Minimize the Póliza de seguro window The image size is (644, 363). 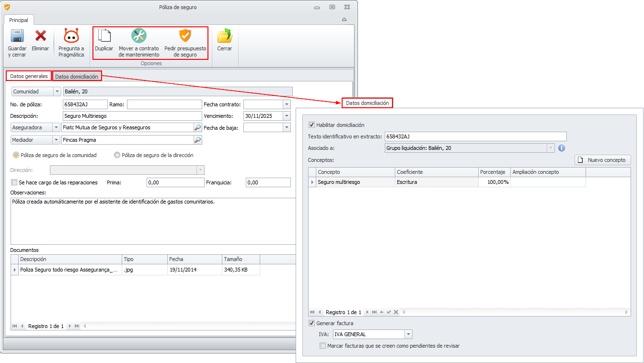317,8
